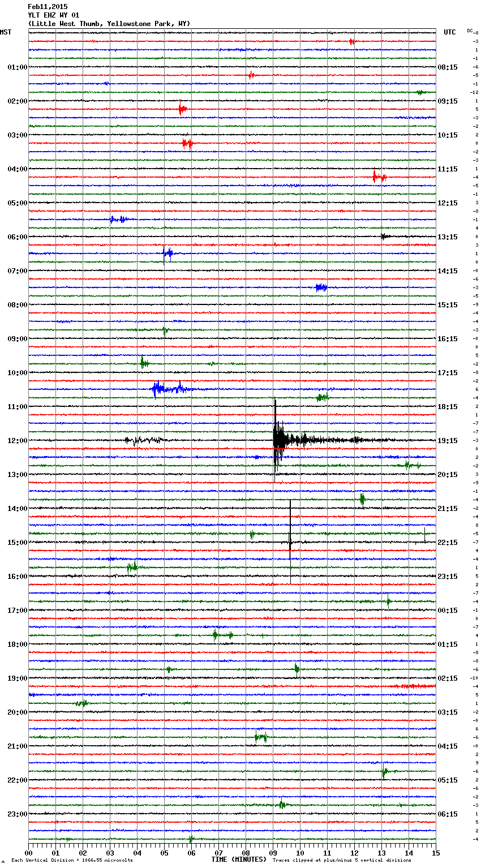Click the '09' minute tick label on axis
481x868 pixels.
point(273,853)
